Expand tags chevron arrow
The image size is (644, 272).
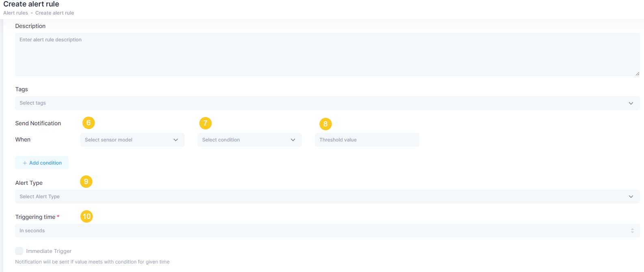631,103
